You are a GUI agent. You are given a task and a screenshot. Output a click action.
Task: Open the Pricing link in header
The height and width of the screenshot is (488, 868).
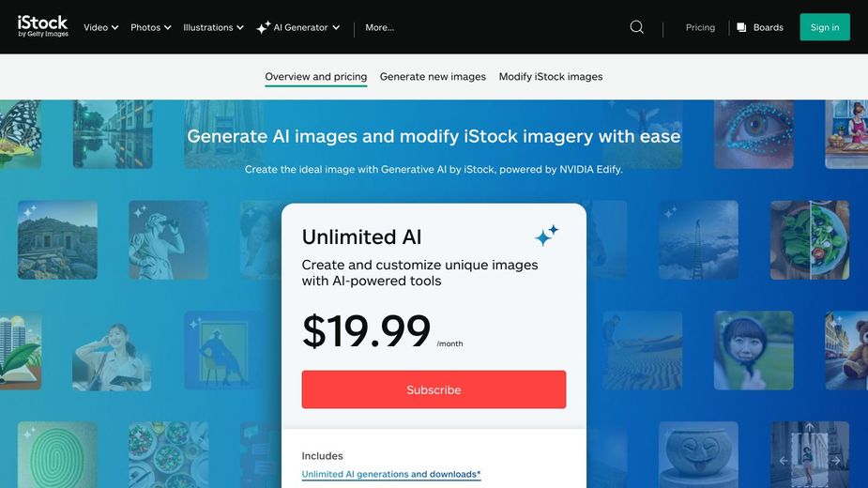pos(700,27)
